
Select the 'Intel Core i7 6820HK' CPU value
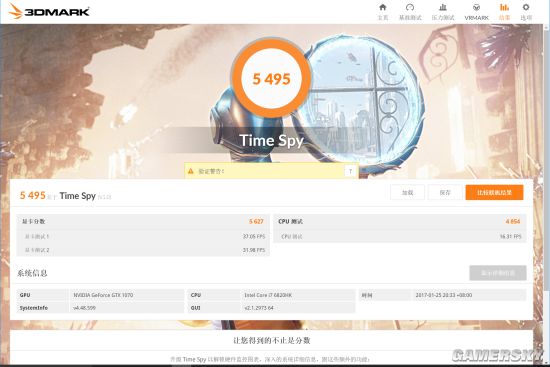pyautogui.click(x=268, y=295)
